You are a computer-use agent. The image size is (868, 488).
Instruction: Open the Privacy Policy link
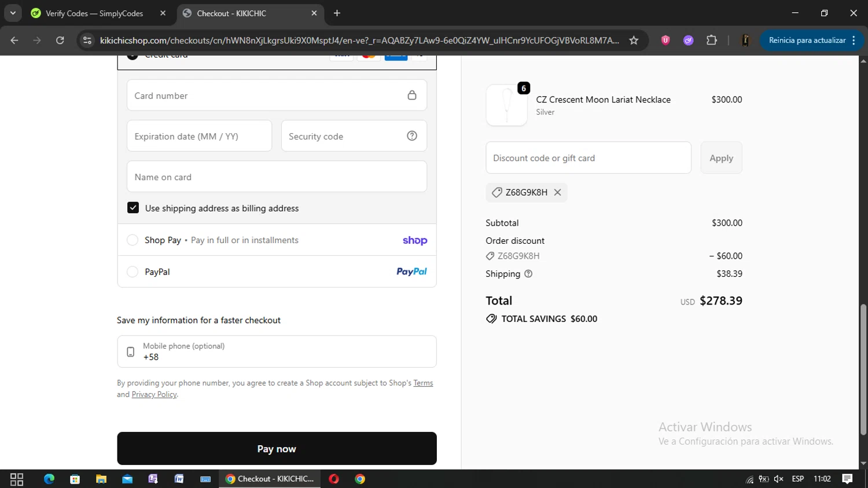[154, 394]
